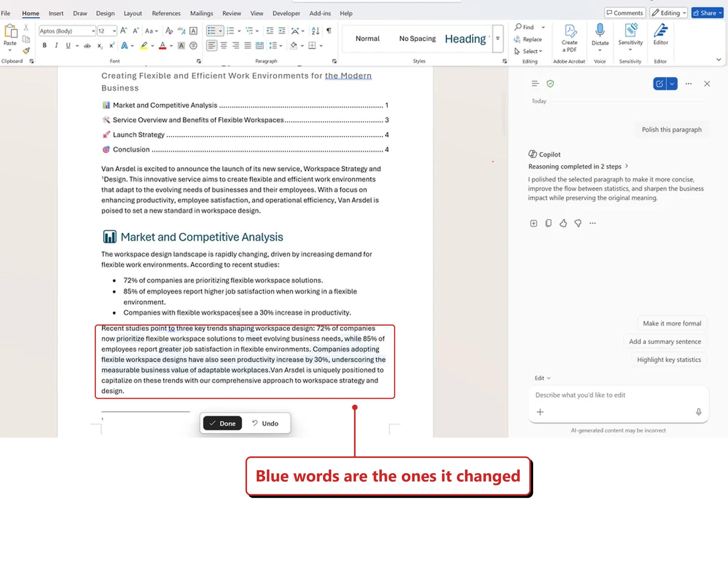
Task: Open the Select dropdown in Editing group
Action: tap(528, 51)
